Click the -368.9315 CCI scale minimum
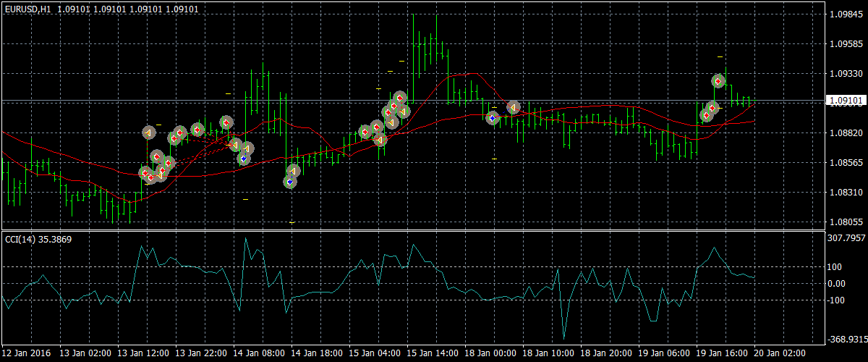 (x=846, y=339)
